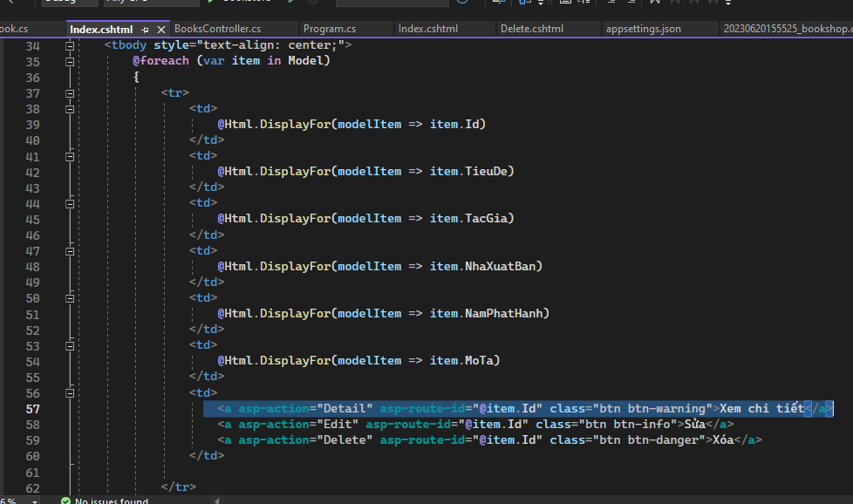Collapse the tbody block at line 34
This screenshot has height=504, width=853.
pos(69,45)
